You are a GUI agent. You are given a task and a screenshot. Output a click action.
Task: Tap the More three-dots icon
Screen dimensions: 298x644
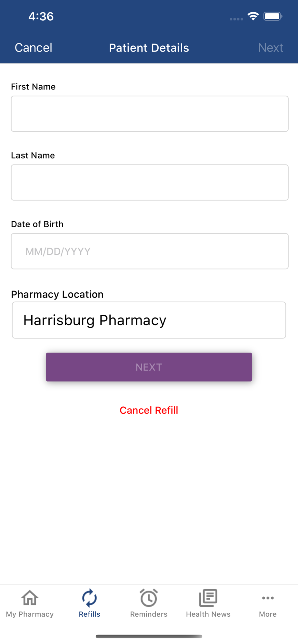268,598
